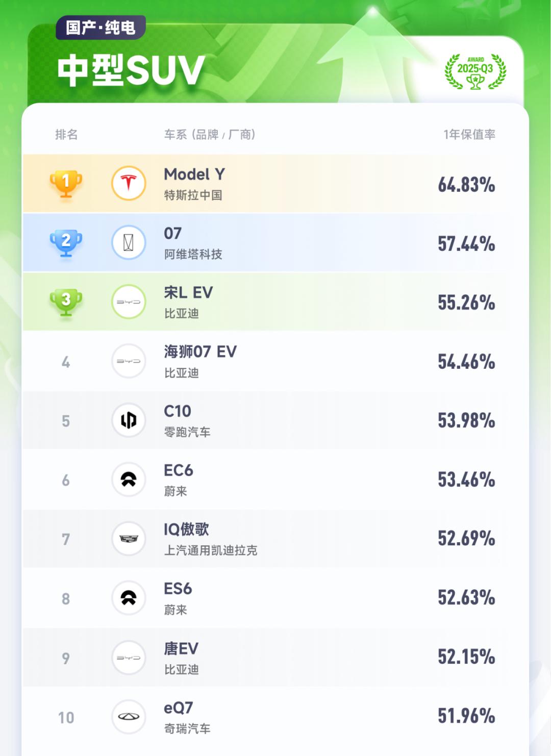This screenshot has height=756, width=551.
Task: Select the 国产·纯电 category tag
Action: point(101,28)
